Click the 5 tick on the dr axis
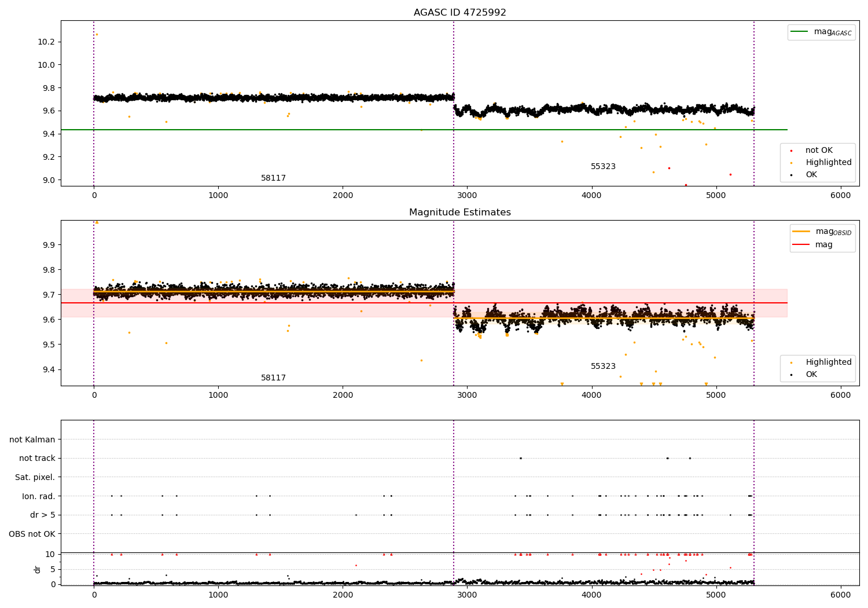 53,569
